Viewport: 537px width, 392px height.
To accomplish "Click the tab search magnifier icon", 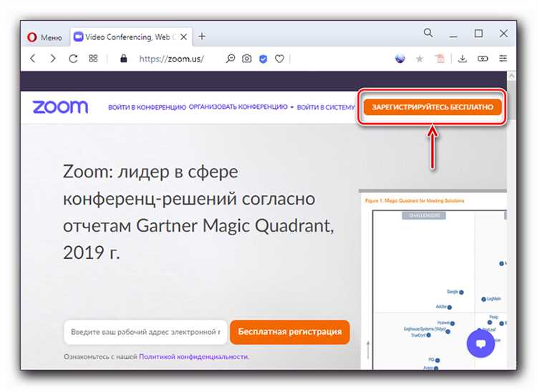I will (428, 33).
